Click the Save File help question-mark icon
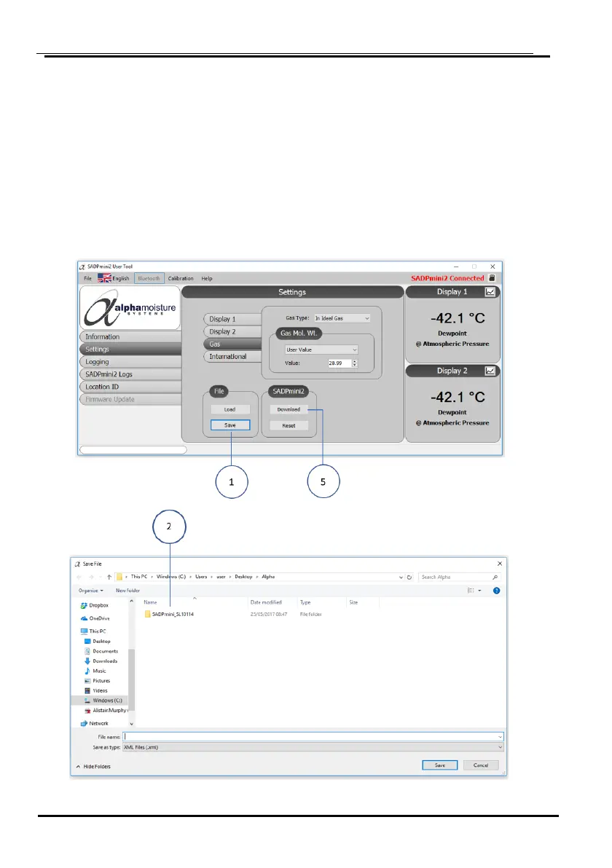This screenshot has width=612, height=868. [x=496, y=591]
